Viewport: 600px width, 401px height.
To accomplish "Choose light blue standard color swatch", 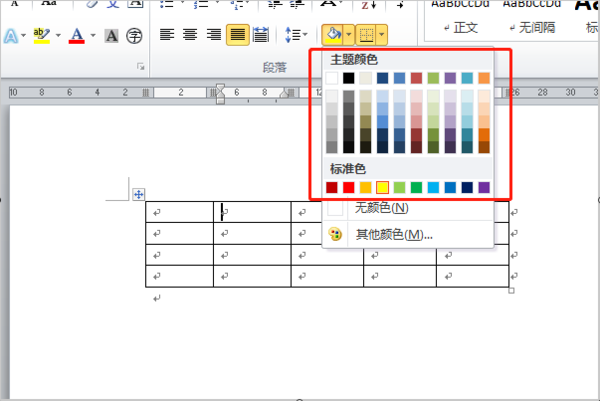I will pos(433,187).
